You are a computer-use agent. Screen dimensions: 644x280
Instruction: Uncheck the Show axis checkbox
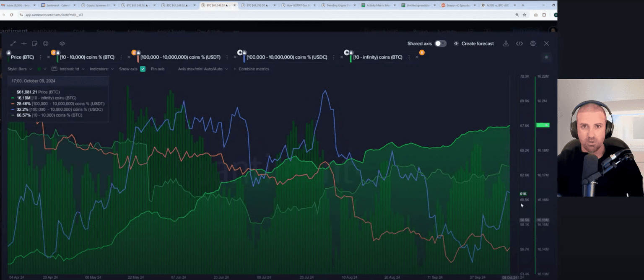[x=143, y=69]
